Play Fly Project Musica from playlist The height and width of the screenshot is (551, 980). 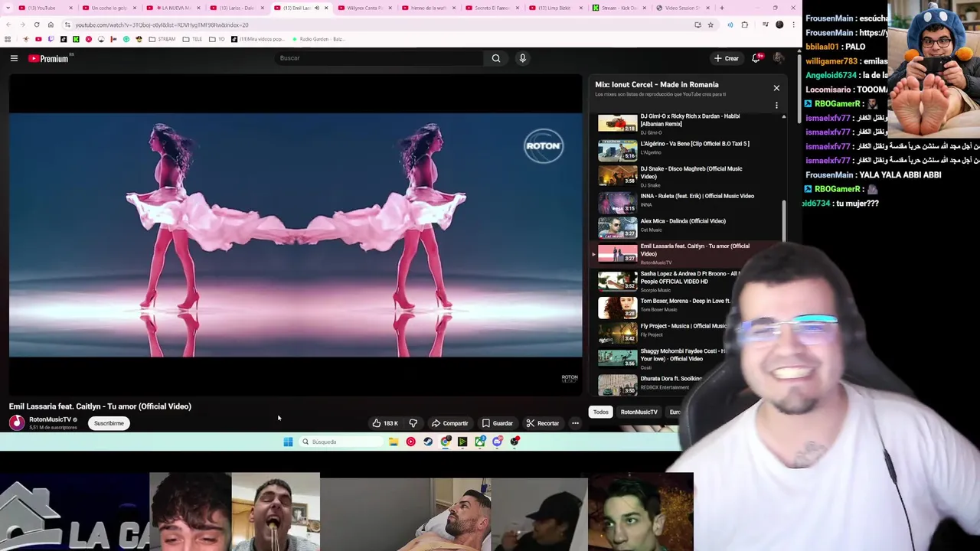[x=662, y=331]
